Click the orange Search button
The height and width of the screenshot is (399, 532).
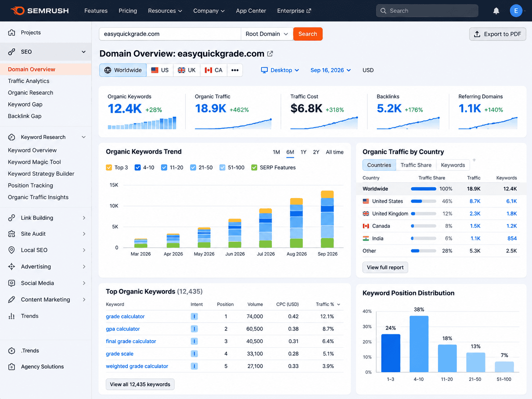click(308, 34)
